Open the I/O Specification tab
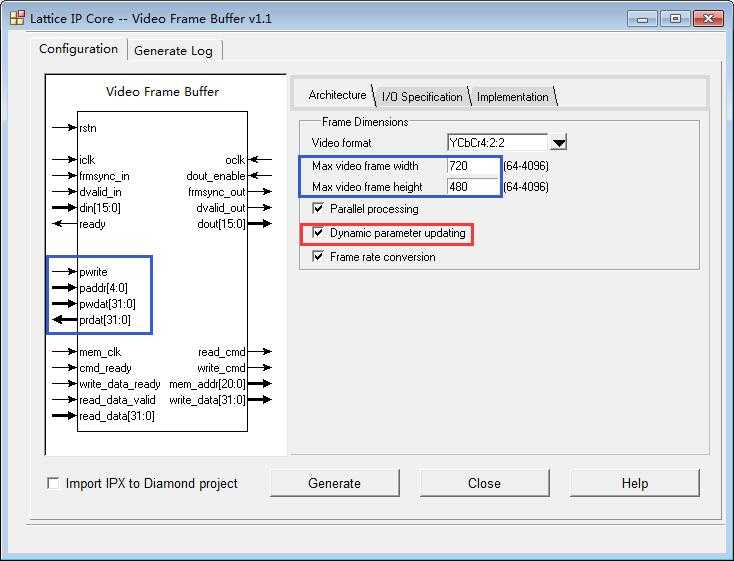 (422, 97)
